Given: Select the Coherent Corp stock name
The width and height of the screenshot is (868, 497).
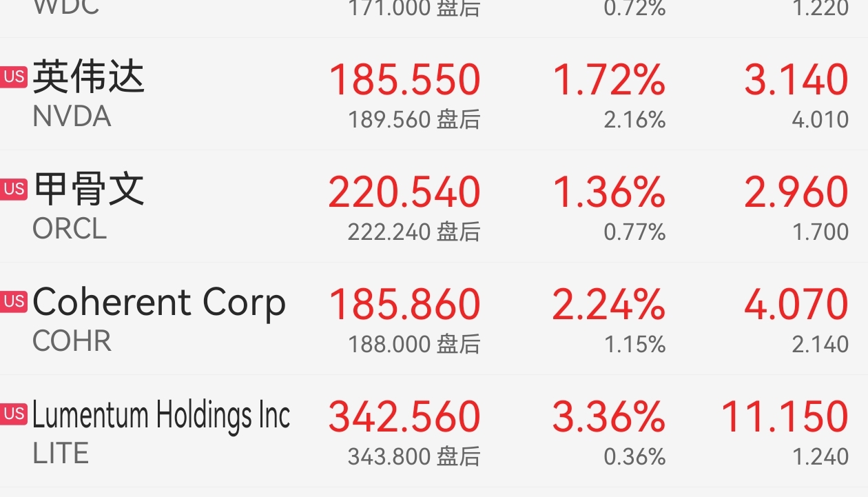Looking at the screenshot, I should [x=159, y=303].
